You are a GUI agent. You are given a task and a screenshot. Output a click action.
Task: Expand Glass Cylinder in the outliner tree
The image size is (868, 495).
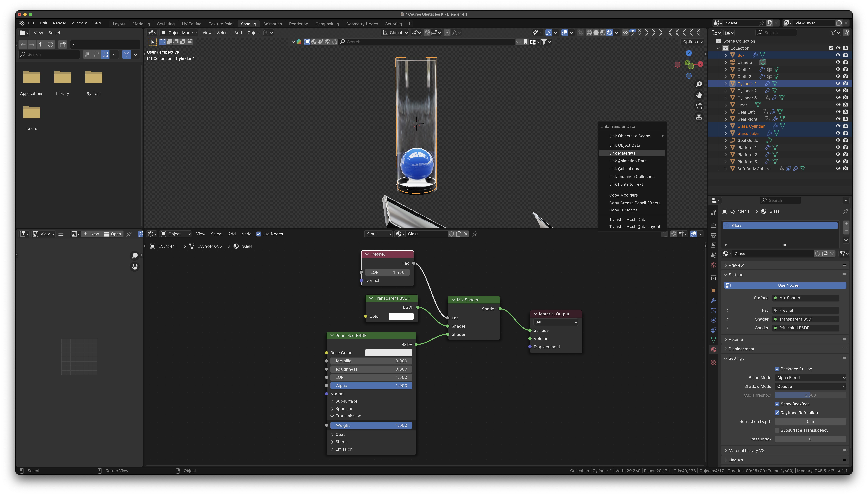pos(726,126)
